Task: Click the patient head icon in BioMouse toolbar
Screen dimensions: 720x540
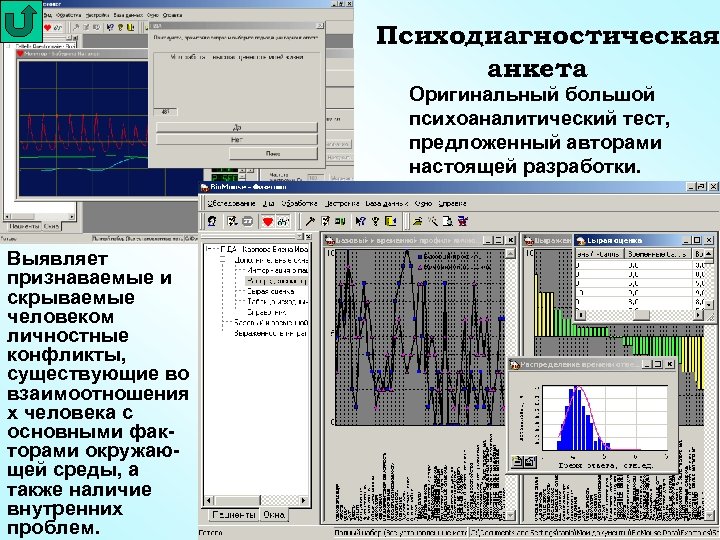Action: tap(212, 221)
